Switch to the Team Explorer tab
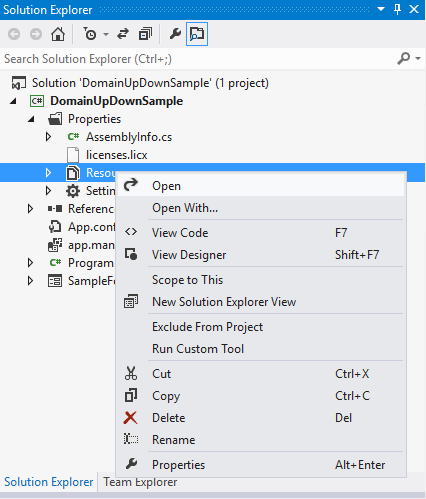 coord(140,482)
